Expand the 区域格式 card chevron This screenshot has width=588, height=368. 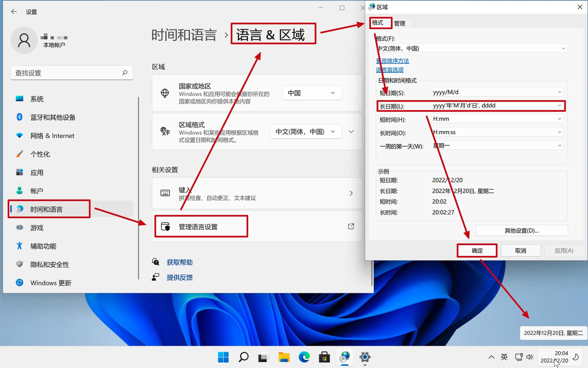(x=351, y=132)
